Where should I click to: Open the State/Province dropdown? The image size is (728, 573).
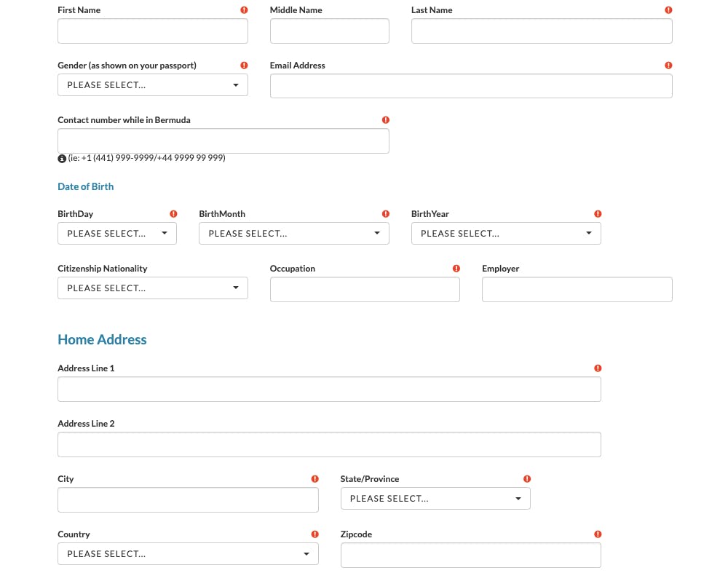435,498
